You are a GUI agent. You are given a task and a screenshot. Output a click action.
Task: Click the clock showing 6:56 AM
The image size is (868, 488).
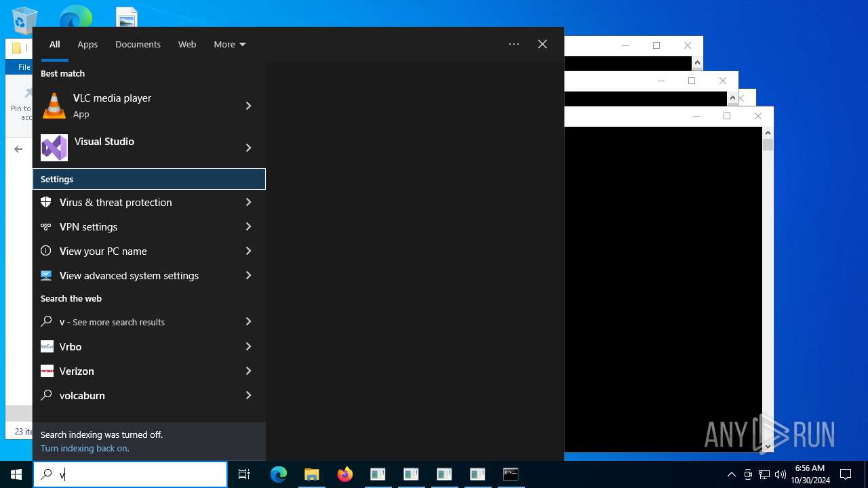810,468
